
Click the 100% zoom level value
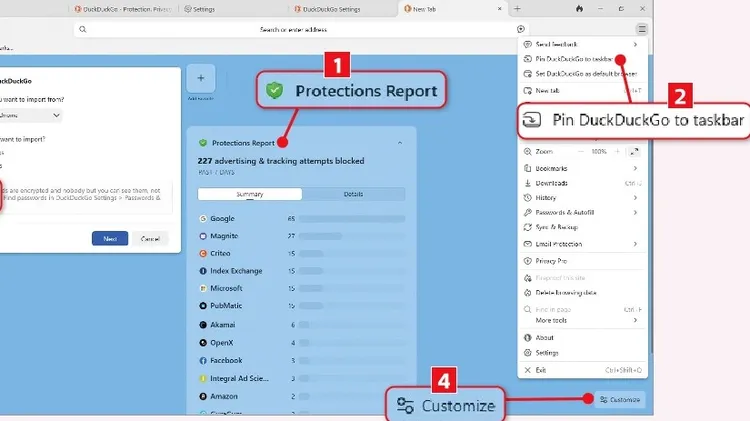tap(599, 152)
